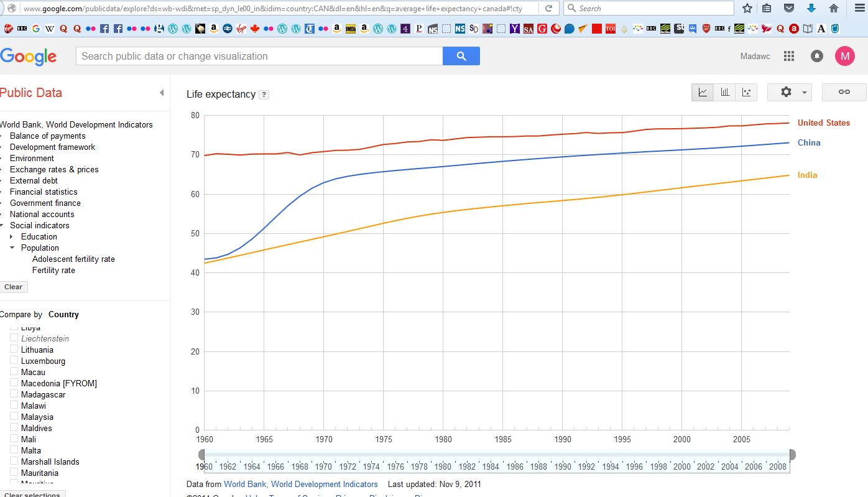Switch to scatter plot view icon
This screenshot has width=868, height=497.
[x=746, y=92]
